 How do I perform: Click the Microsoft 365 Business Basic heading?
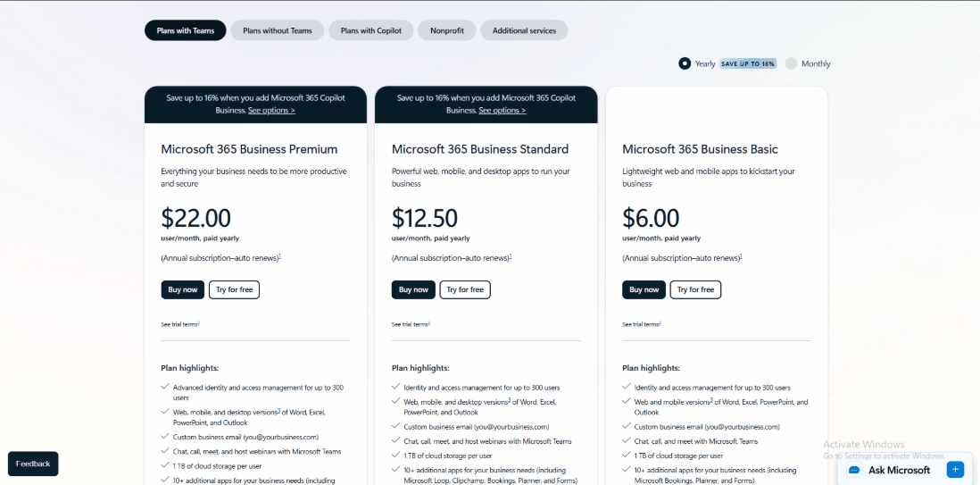[700, 149]
